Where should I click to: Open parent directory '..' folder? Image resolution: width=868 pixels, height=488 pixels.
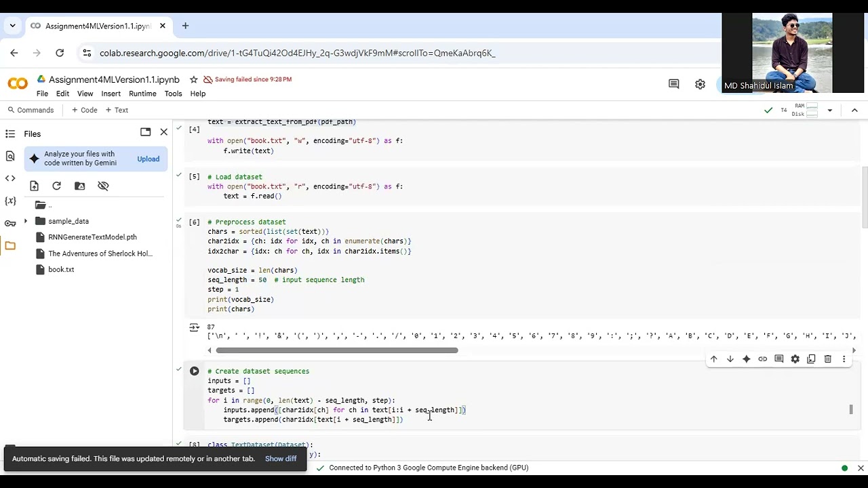tap(43, 205)
